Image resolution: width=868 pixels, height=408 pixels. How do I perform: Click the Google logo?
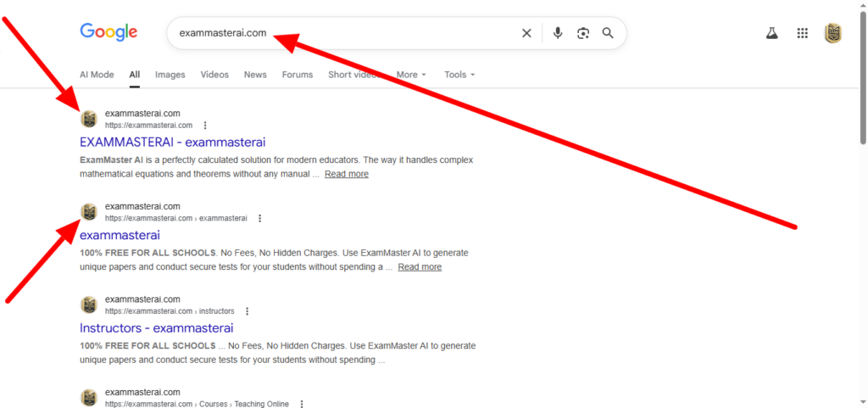click(x=108, y=31)
